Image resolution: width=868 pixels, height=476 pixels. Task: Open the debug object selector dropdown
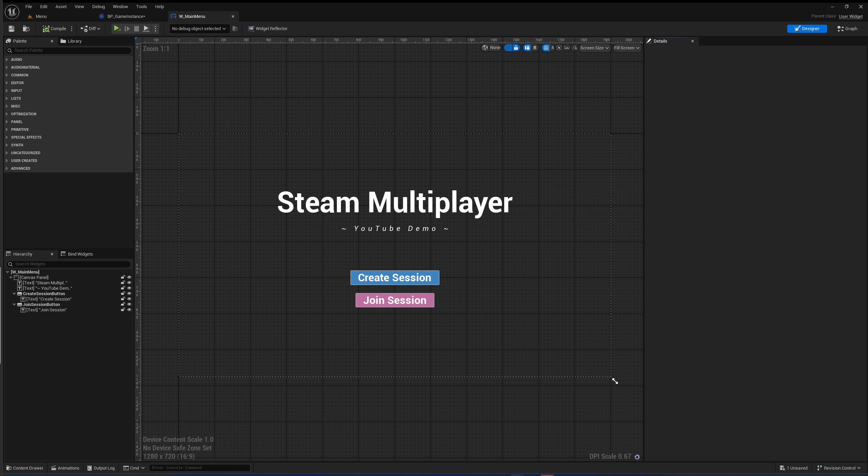[199, 29]
